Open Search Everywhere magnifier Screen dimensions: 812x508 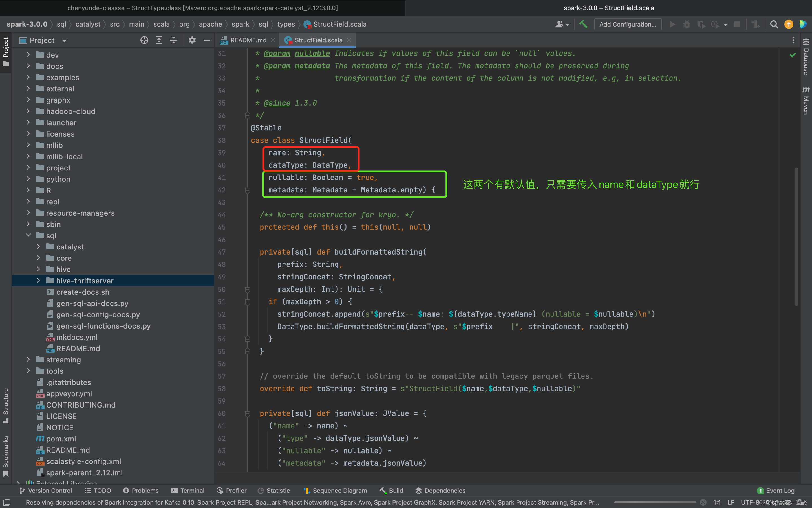click(x=774, y=24)
